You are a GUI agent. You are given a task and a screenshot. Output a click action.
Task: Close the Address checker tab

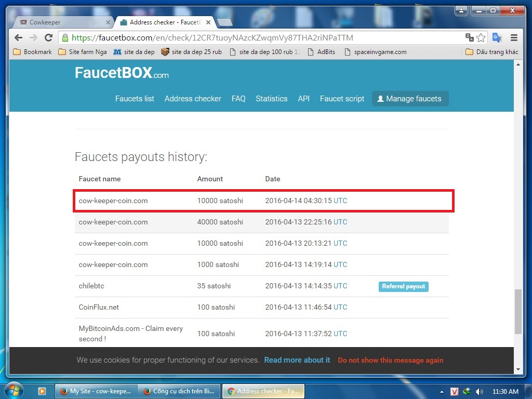coord(208,22)
